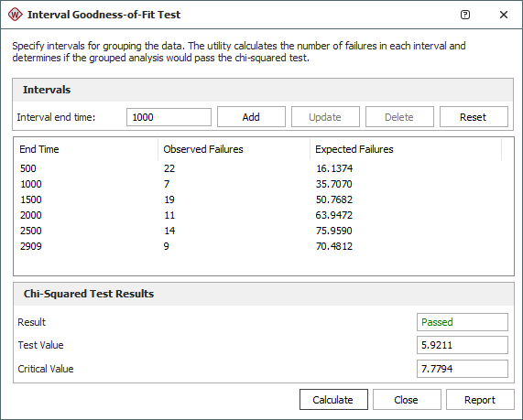Click the Weibull++ logo icon in title bar

[15, 15]
